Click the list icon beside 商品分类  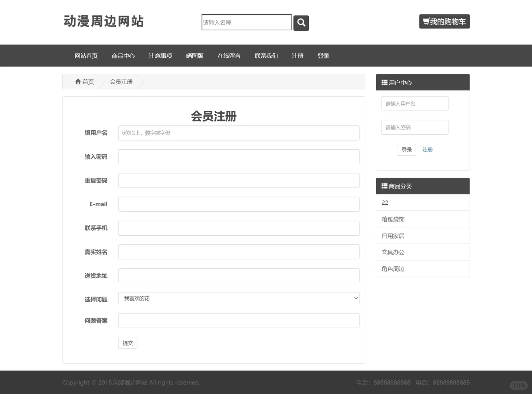click(384, 186)
